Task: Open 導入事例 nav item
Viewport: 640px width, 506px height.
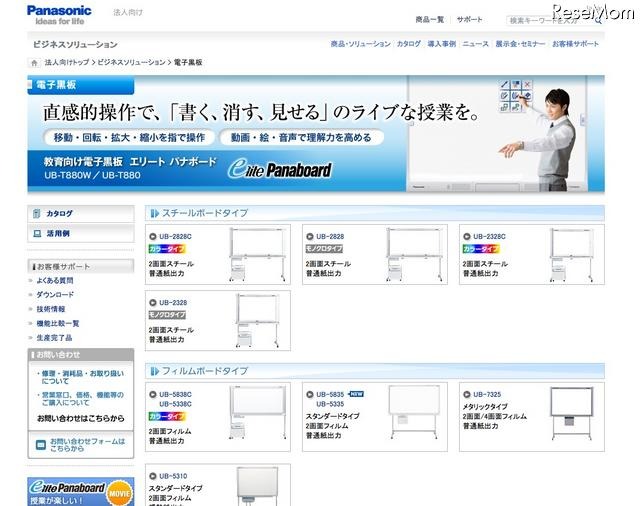Action: tap(441, 44)
